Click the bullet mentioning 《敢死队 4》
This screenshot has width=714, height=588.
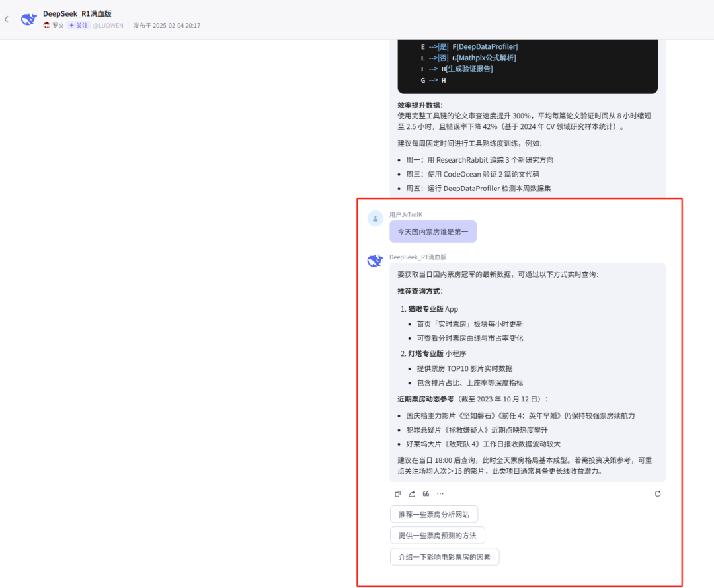[483, 444]
